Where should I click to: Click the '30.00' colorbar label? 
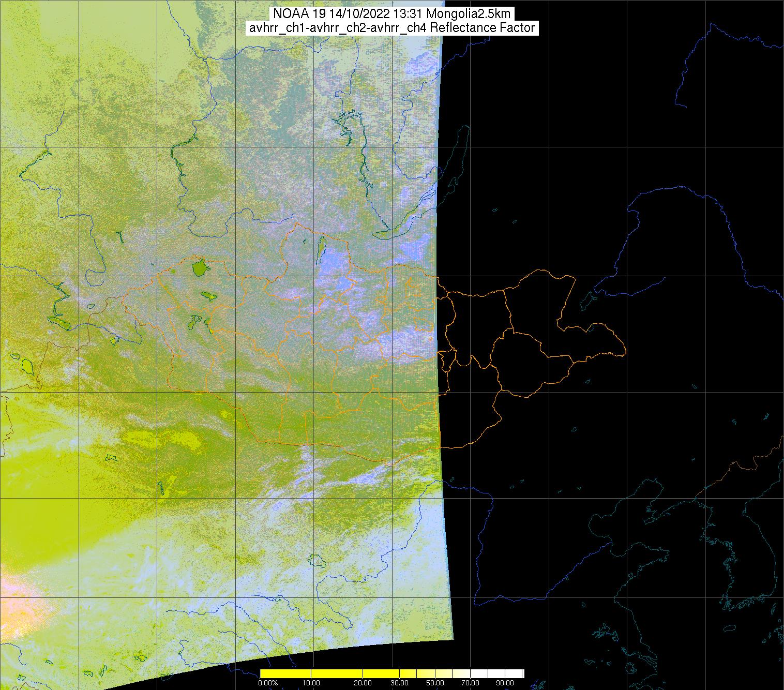point(400,683)
